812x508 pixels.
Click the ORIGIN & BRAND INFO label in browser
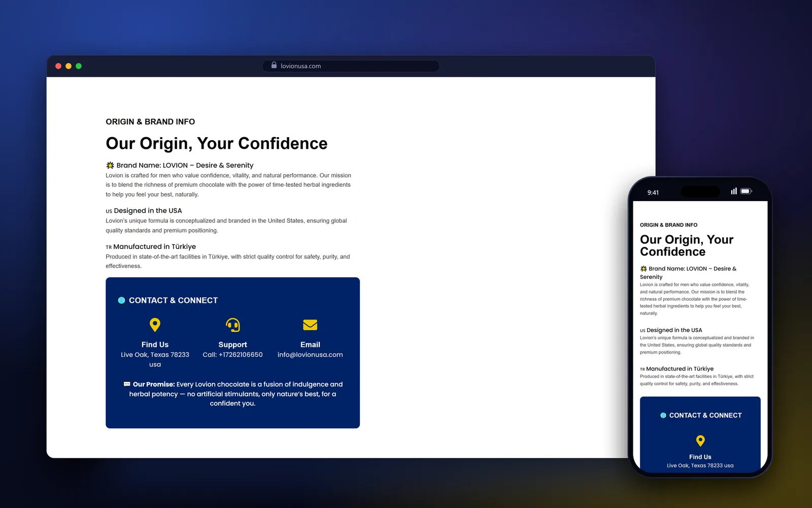pyautogui.click(x=150, y=122)
